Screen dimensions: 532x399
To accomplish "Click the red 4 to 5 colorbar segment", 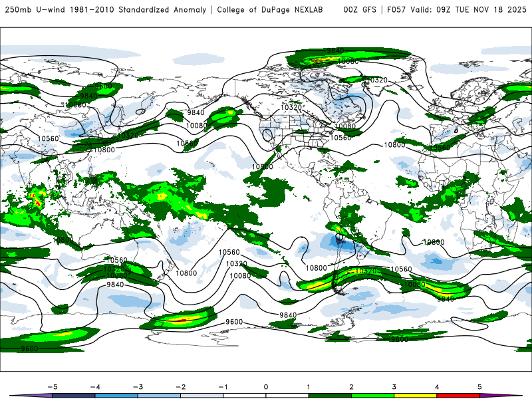I will point(458,396).
